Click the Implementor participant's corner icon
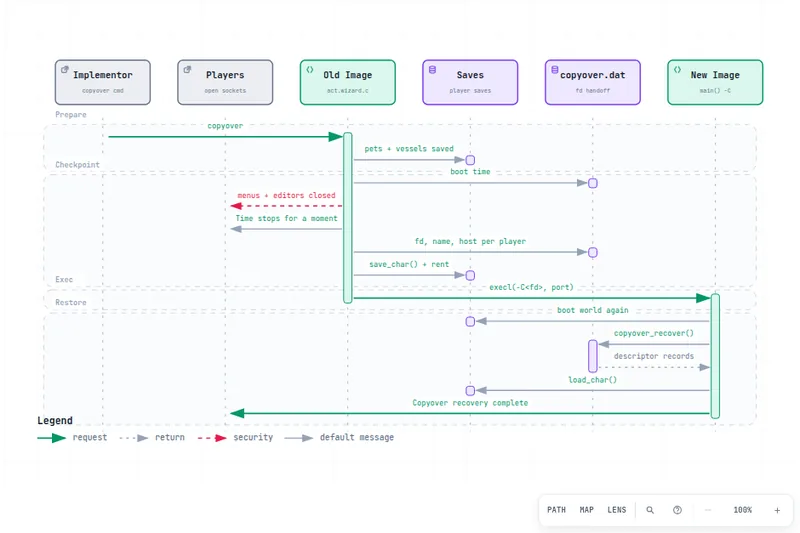 (65, 69)
